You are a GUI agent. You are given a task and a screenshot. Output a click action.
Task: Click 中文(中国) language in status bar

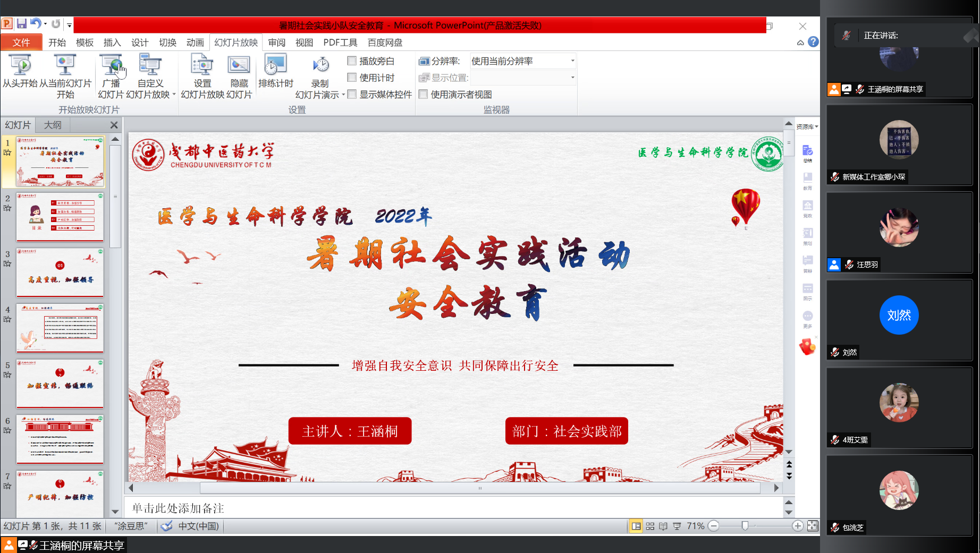(198, 526)
